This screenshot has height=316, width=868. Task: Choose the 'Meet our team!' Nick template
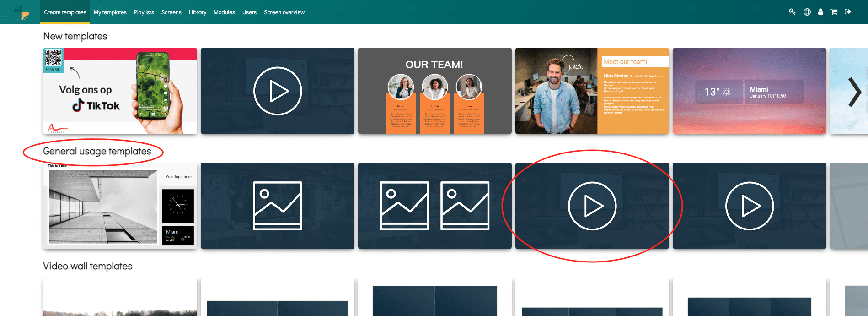pyautogui.click(x=592, y=91)
